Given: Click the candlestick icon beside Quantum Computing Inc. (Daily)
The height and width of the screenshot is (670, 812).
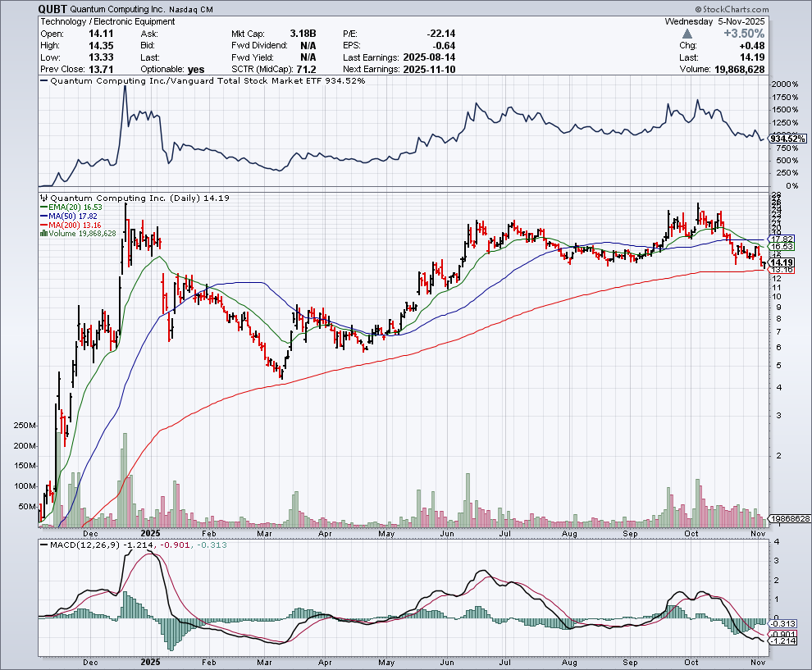Looking at the screenshot, I should click(x=43, y=198).
